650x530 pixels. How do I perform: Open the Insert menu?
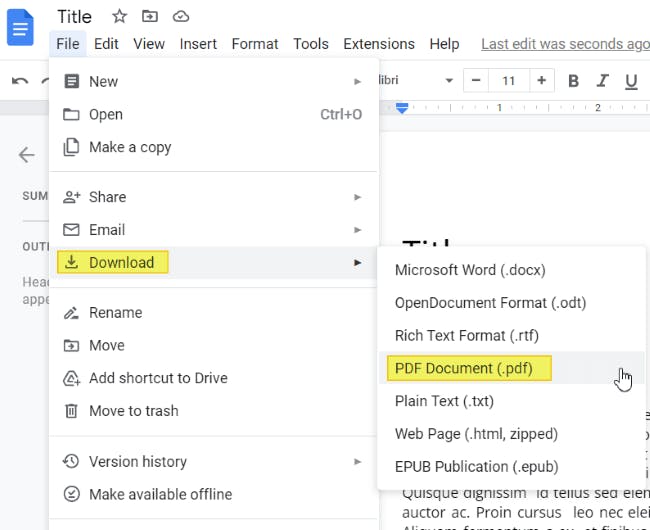point(198,44)
